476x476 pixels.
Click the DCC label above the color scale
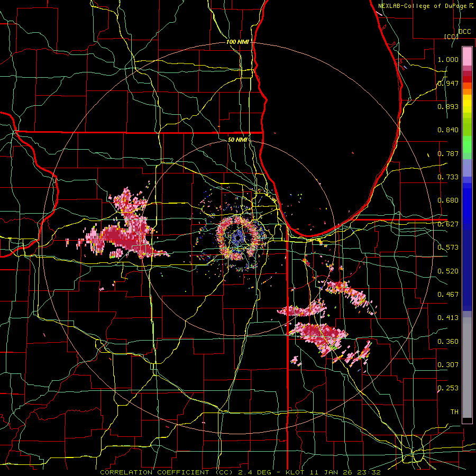pyautogui.click(x=464, y=32)
